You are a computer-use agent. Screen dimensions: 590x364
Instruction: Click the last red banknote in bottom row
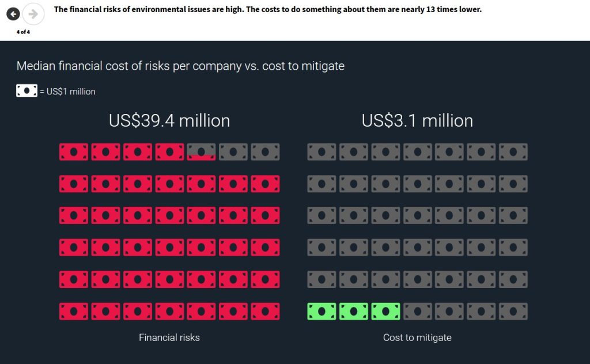pyautogui.click(x=265, y=312)
